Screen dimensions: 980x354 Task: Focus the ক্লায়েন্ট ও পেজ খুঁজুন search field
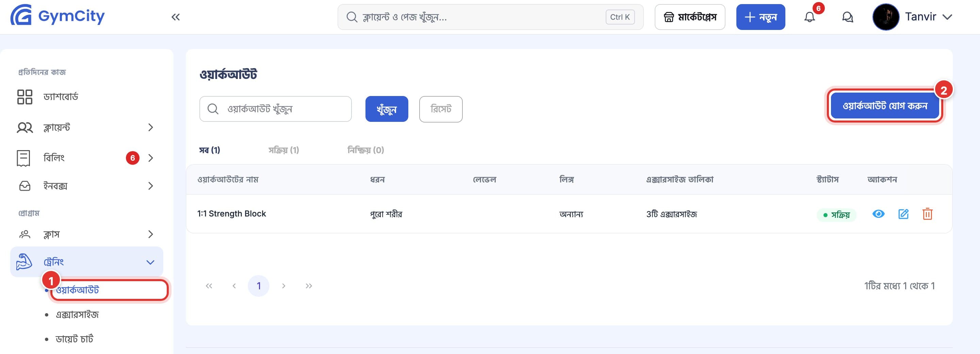[490, 17]
